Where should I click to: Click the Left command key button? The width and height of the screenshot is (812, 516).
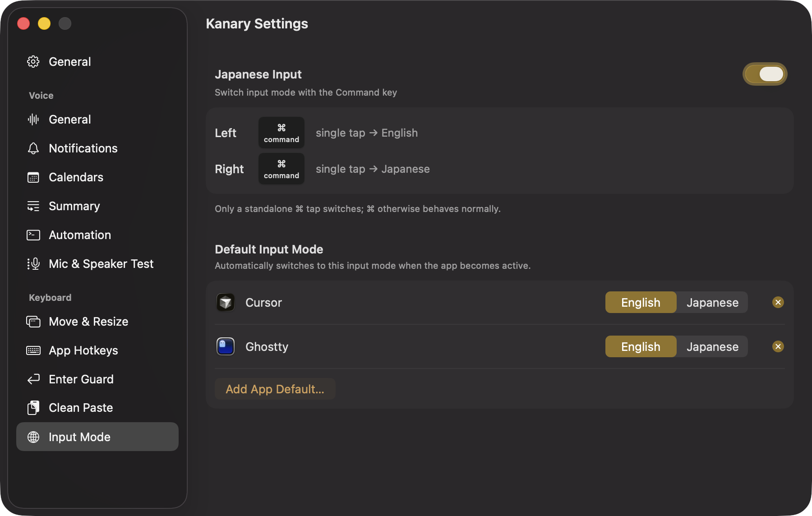pos(281,133)
